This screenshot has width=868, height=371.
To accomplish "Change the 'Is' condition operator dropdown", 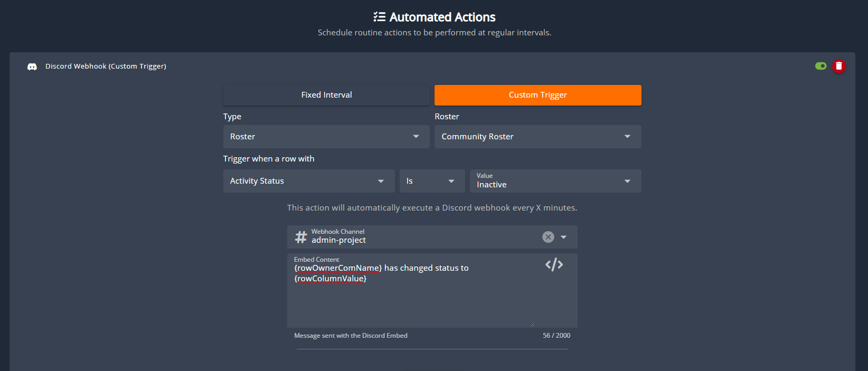I will pyautogui.click(x=431, y=181).
